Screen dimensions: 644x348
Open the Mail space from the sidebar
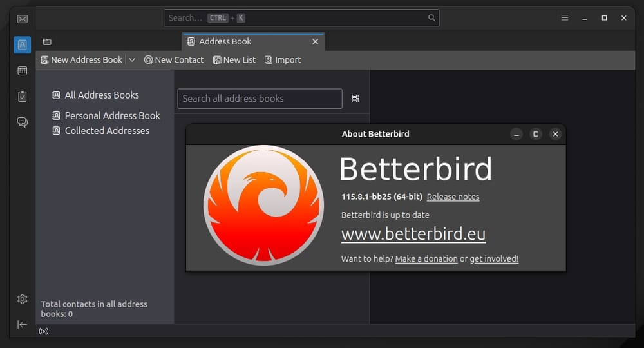point(22,19)
